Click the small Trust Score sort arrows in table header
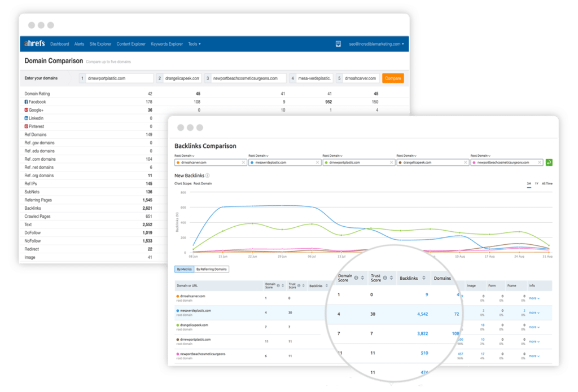This screenshot has height=392, width=578. pyautogui.click(x=303, y=286)
